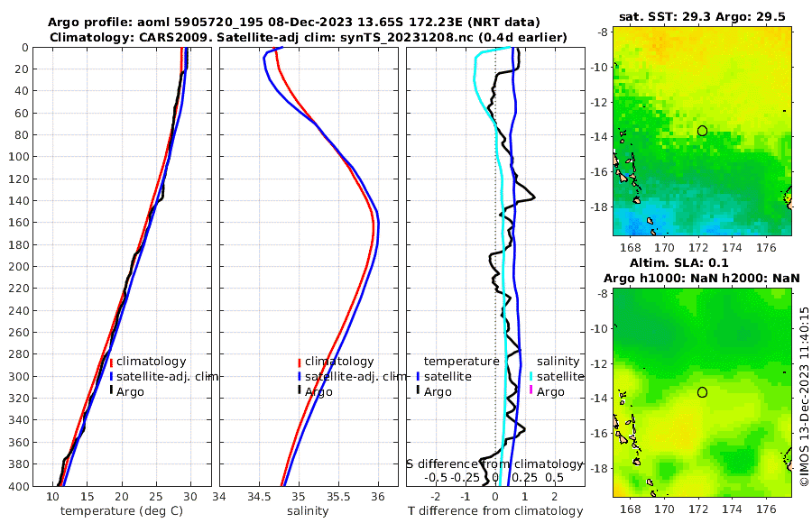Click the IMOS timestamp text on right edge

click(x=804, y=396)
